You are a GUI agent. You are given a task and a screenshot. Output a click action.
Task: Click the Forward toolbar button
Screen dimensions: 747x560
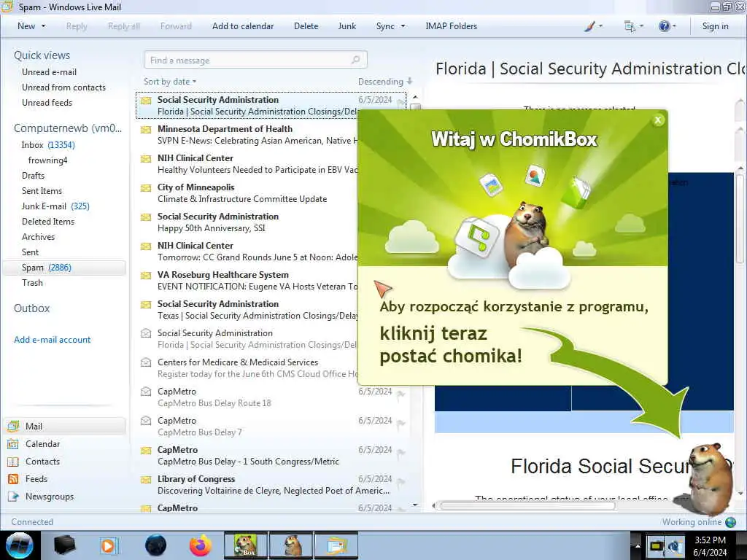click(x=176, y=26)
